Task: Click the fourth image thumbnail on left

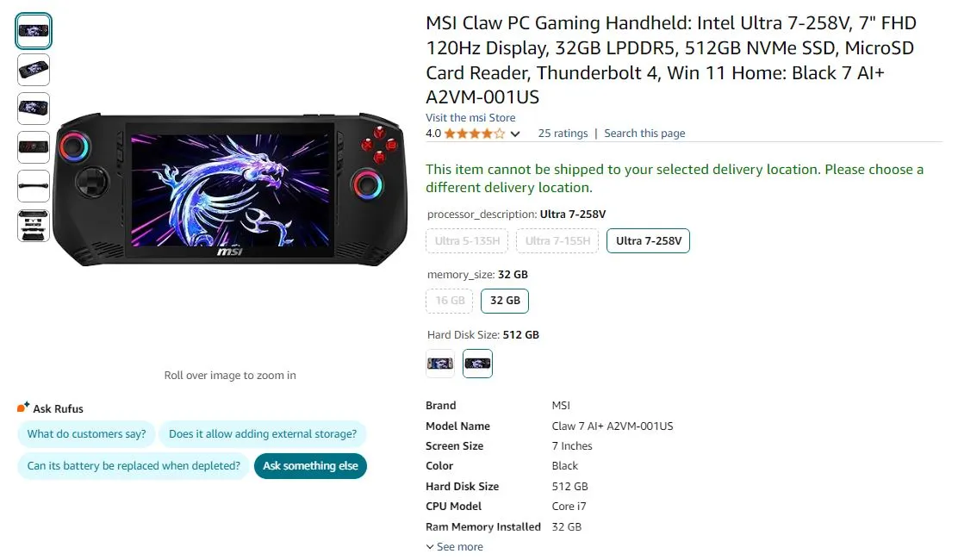Action: tap(33, 147)
